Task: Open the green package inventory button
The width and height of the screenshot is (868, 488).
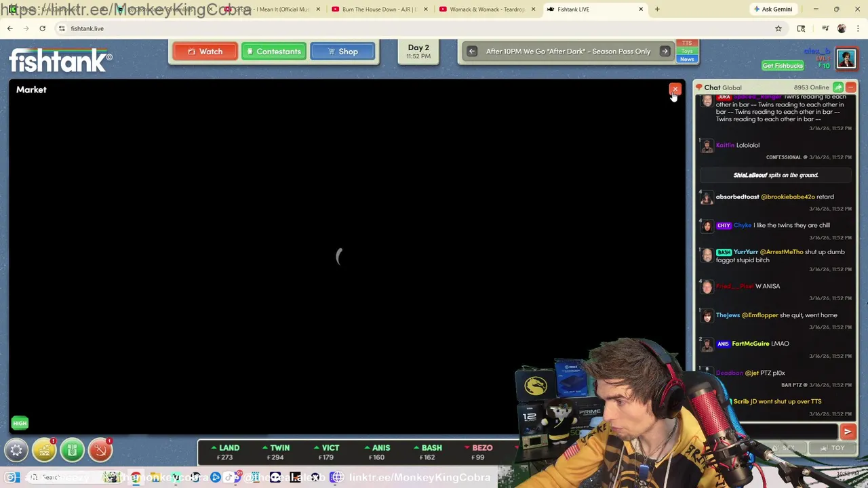Action: point(72,450)
